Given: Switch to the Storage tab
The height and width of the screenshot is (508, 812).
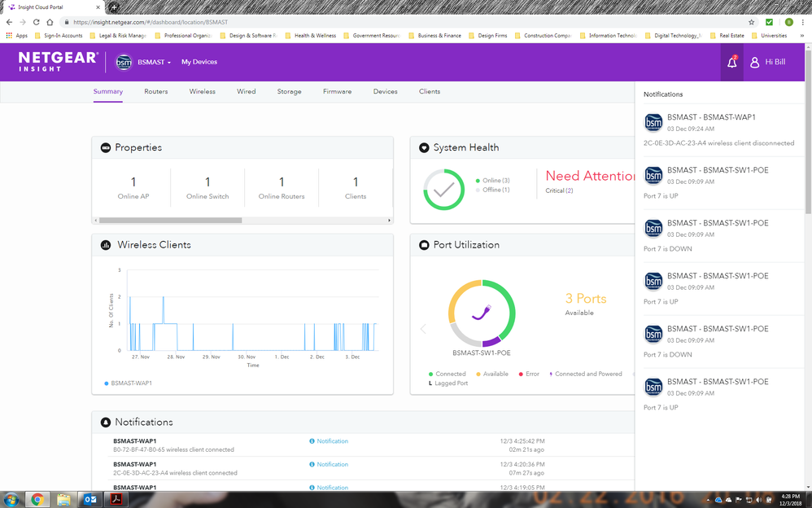Looking at the screenshot, I should [x=289, y=92].
